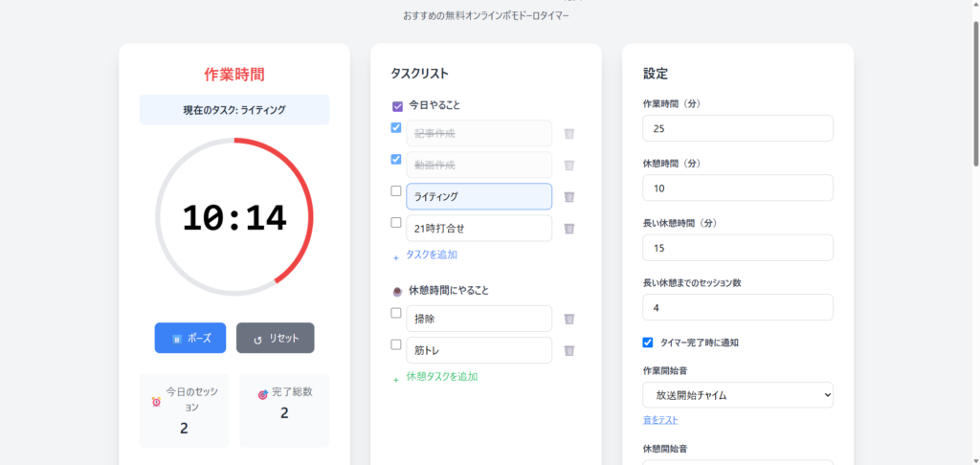980x465 pixels.
Task: Click trash icon next to 動画作成
Action: [568, 165]
